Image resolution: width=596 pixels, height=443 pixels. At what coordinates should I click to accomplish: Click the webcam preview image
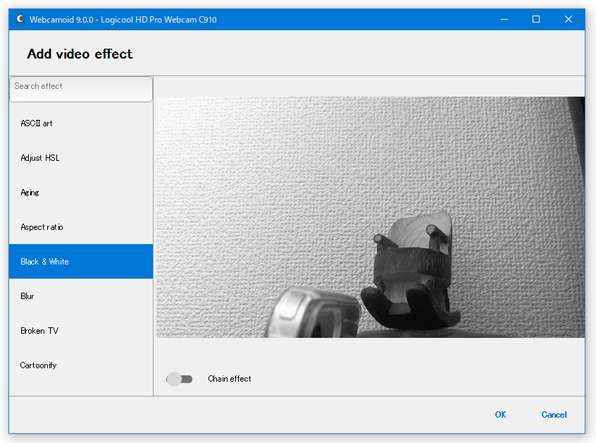[370, 217]
